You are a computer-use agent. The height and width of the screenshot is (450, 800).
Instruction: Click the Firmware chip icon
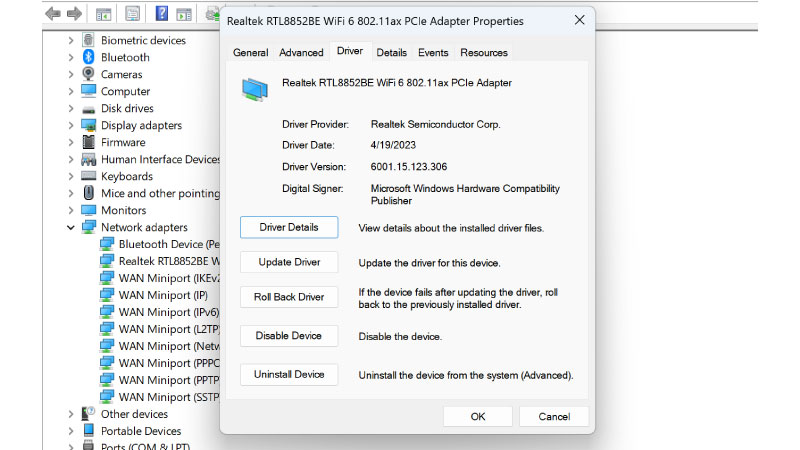pyautogui.click(x=89, y=143)
